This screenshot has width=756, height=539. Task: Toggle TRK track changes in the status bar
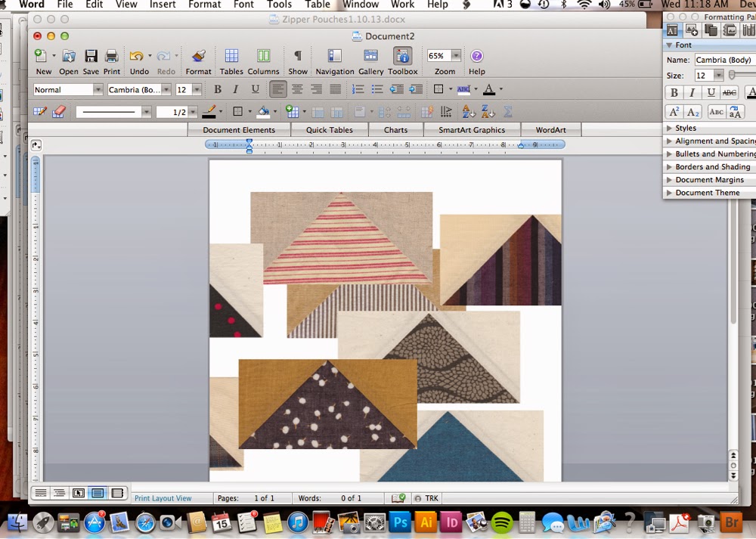[x=429, y=497]
